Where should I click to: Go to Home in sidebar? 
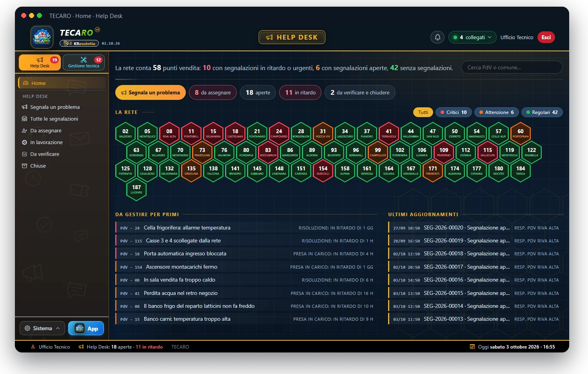point(62,83)
